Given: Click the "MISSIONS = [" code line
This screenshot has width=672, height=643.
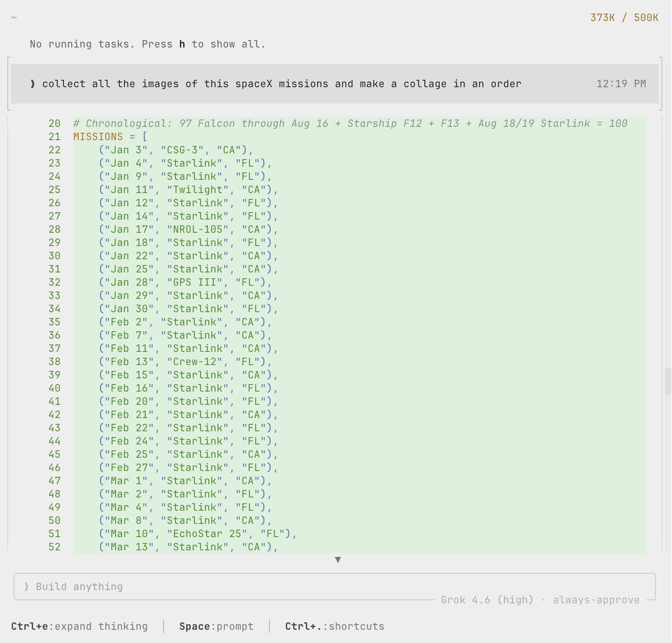Looking at the screenshot, I should [111, 137].
